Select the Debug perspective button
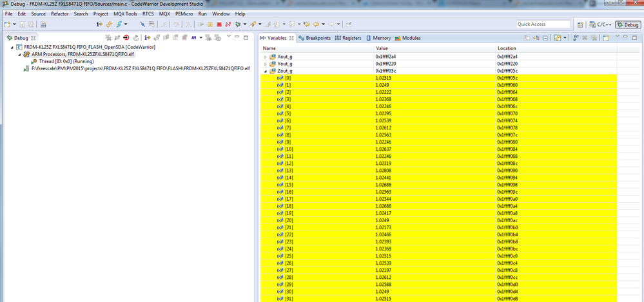The width and height of the screenshot is (644, 302). [x=628, y=24]
